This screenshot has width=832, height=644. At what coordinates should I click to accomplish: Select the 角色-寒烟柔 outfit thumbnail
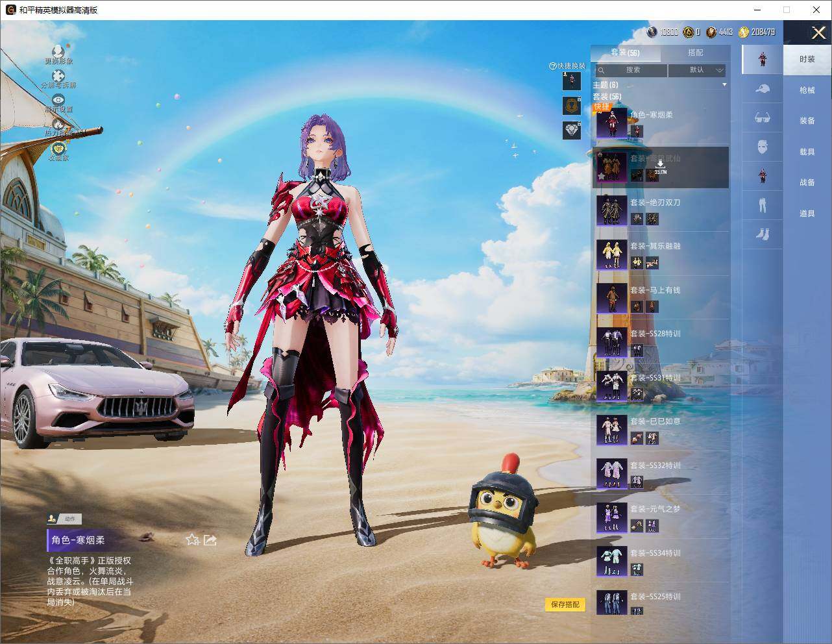pyautogui.click(x=611, y=123)
